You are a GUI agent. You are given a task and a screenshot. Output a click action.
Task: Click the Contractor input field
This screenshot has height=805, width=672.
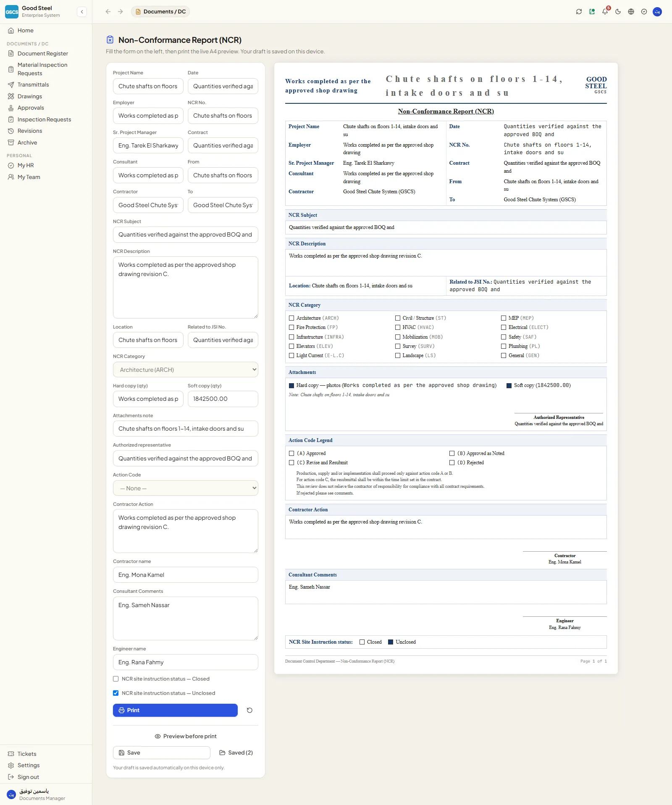coord(148,205)
